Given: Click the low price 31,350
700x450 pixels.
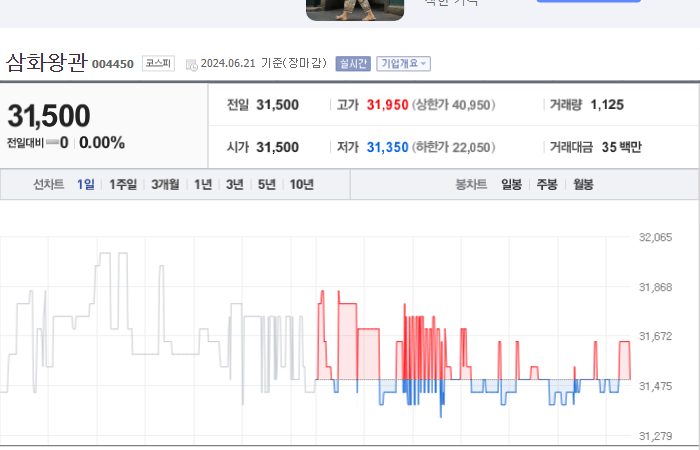Looking at the screenshot, I should (x=388, y=147).
